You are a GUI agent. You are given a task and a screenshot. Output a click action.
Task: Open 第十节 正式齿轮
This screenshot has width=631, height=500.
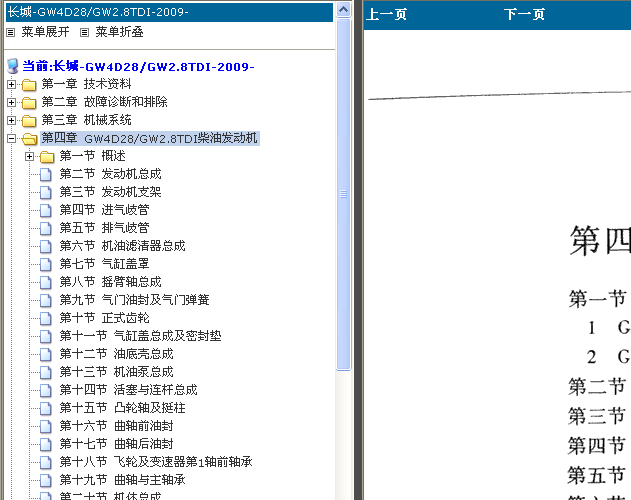click(104, 318)
